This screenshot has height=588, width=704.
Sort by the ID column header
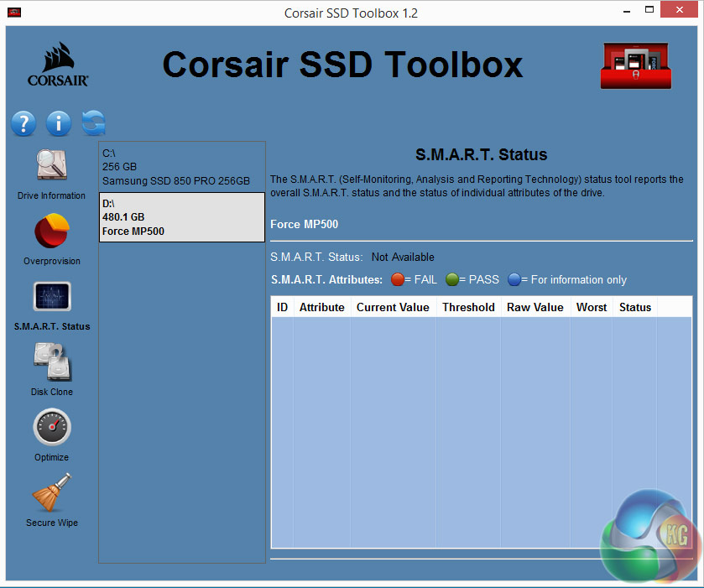tap(283, 307)
